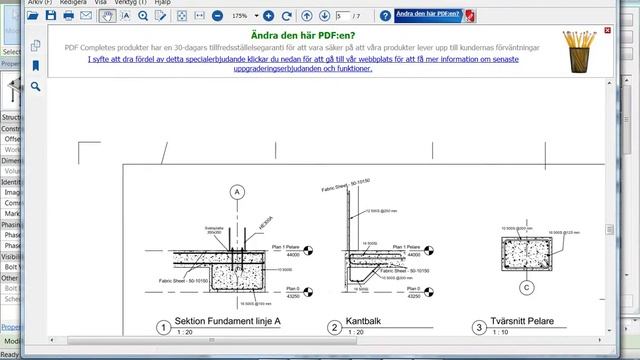Click grid bubble C below column section
This screenshot has width=640, height=360.
(527, 287)
